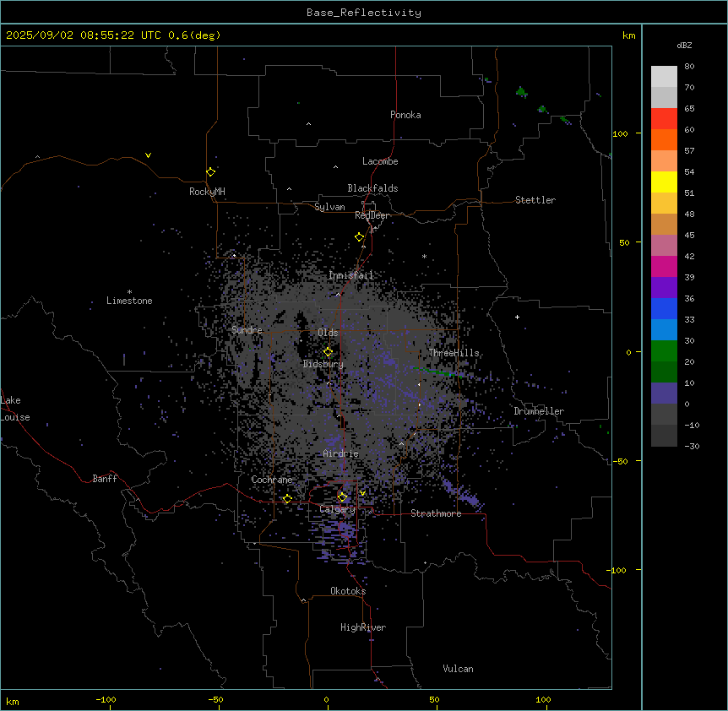Select the Innisfail label
The height and width of the screenshot is (711, 728).
(x=351, y=275)
